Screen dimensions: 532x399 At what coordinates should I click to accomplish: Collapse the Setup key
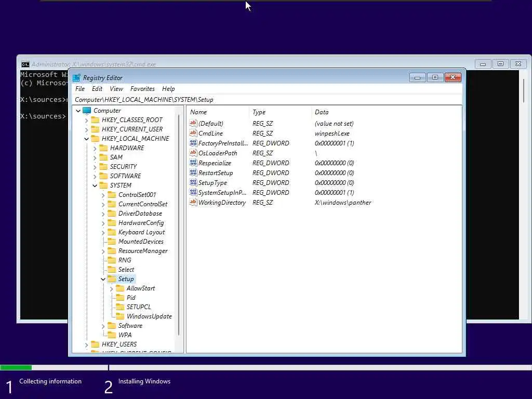(x=103, y=279)
